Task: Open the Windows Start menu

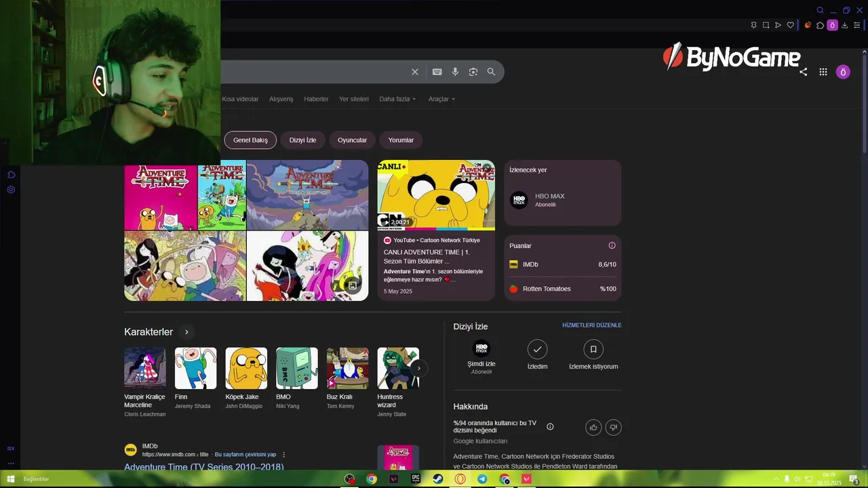Action: click(11, 479)
